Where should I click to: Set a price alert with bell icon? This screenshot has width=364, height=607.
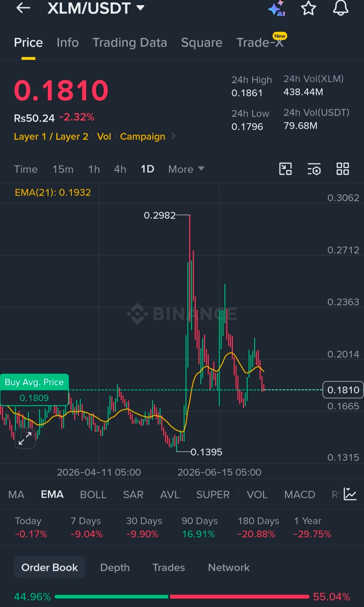tap(341, 8)
